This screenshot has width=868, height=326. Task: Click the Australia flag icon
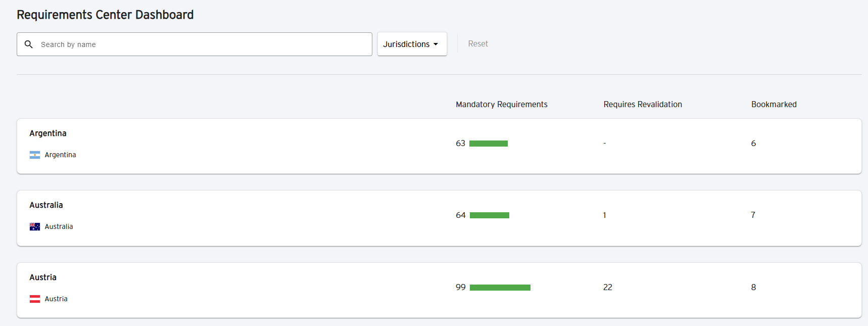coord(35,227)
